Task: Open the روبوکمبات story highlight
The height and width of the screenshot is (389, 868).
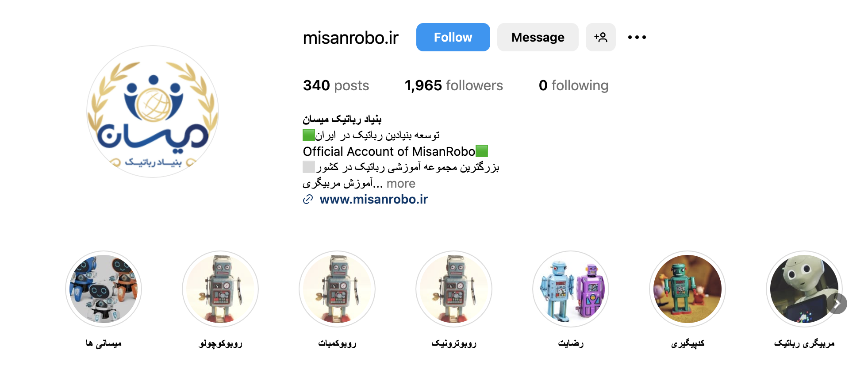Action: [337, 289]
